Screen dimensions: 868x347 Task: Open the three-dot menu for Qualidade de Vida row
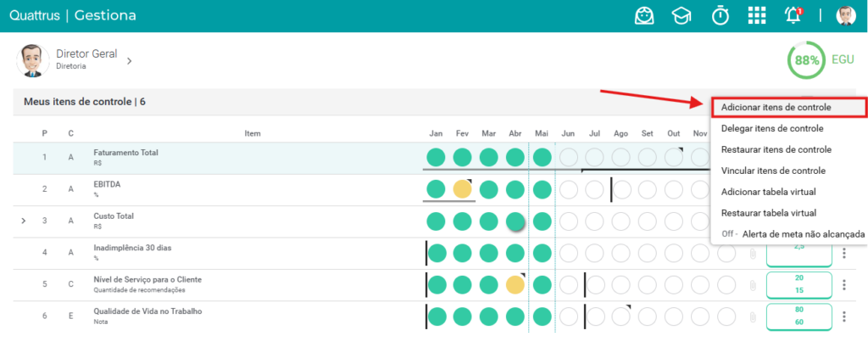(x=844, y=317)
